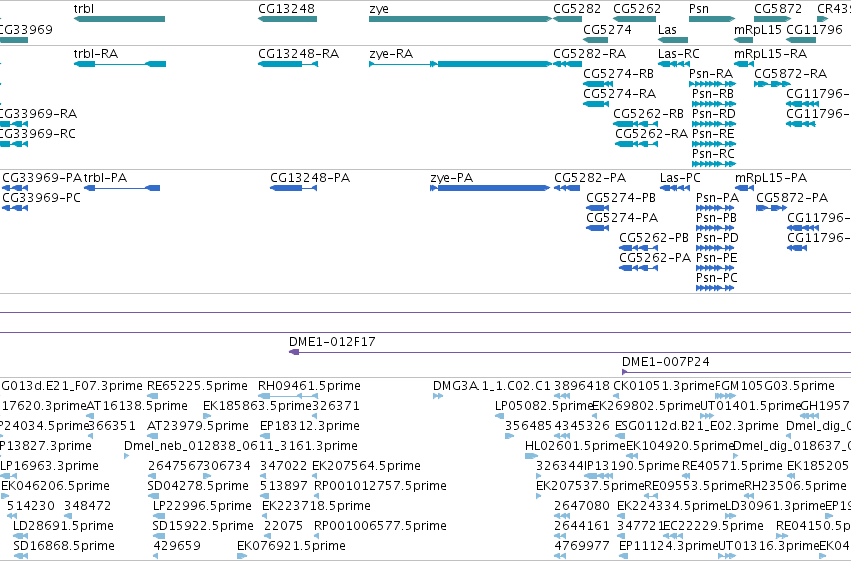Click the Psn-RA transcript label
Image resolution: width=851 pixels, height=561 pixels.
(x=711, y=74)
